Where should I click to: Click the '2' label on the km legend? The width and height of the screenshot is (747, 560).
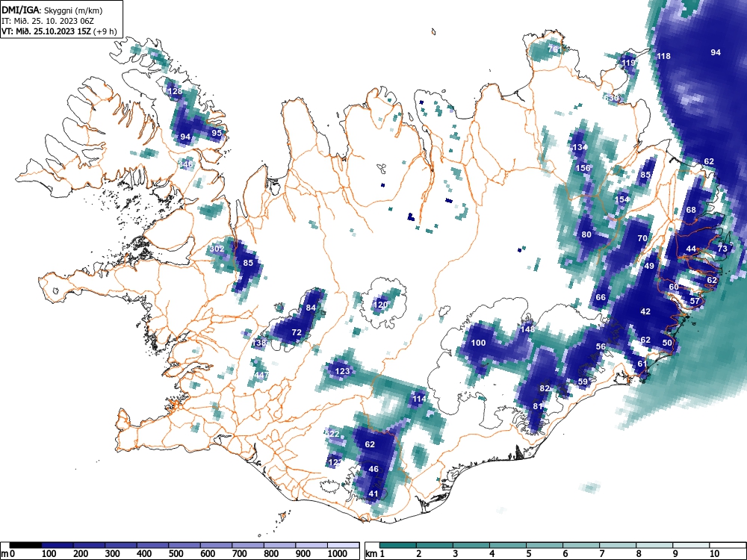pos(419,554)
